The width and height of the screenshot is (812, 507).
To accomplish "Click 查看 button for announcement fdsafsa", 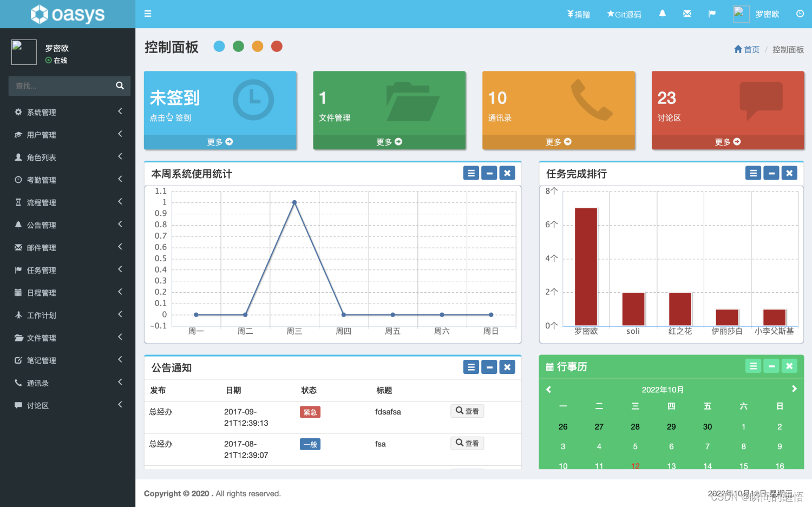I will pyautogui.click(x=467, y=411).
